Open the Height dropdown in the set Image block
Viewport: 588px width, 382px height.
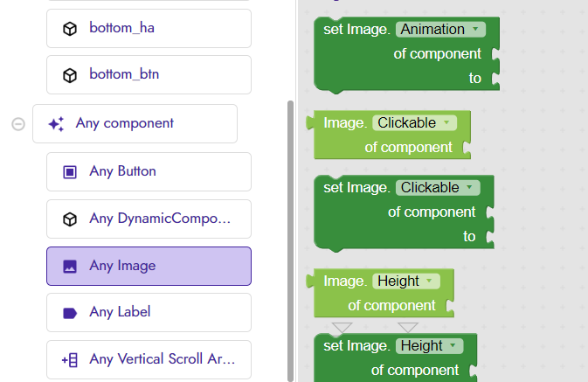(429, 345)
